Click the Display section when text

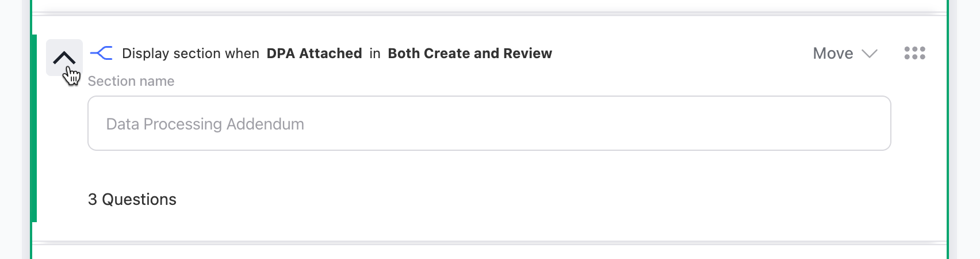190,54
